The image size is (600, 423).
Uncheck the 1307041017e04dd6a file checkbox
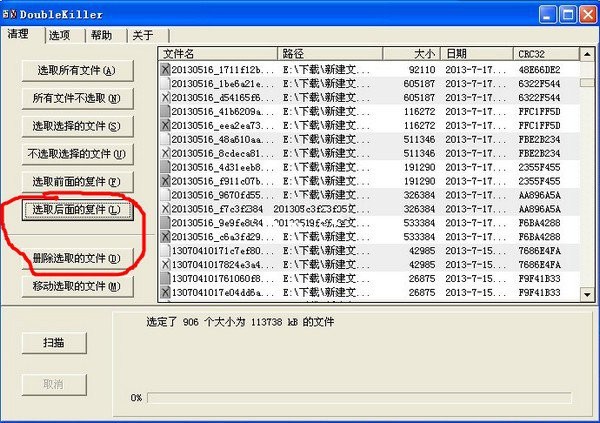[165, 292]
